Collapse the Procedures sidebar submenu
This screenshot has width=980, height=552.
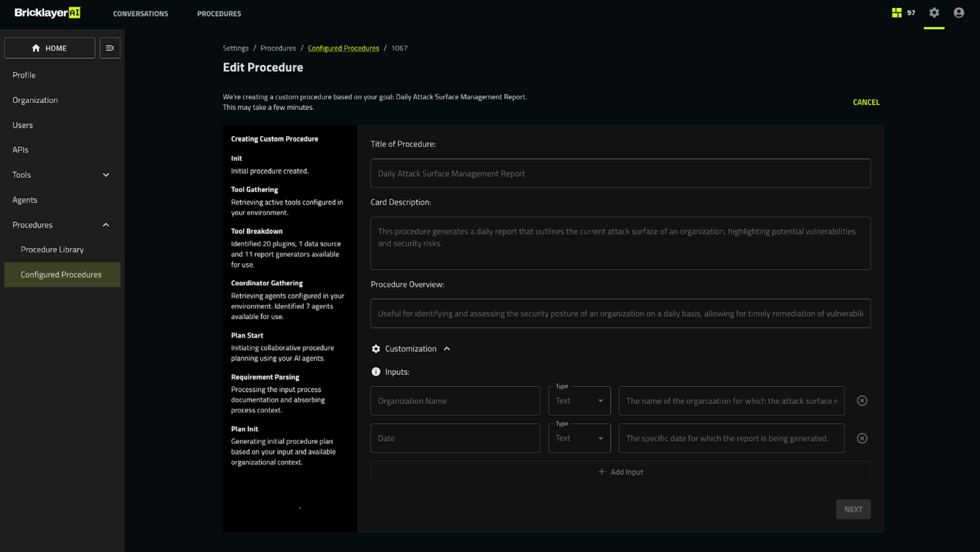point(106,225)
